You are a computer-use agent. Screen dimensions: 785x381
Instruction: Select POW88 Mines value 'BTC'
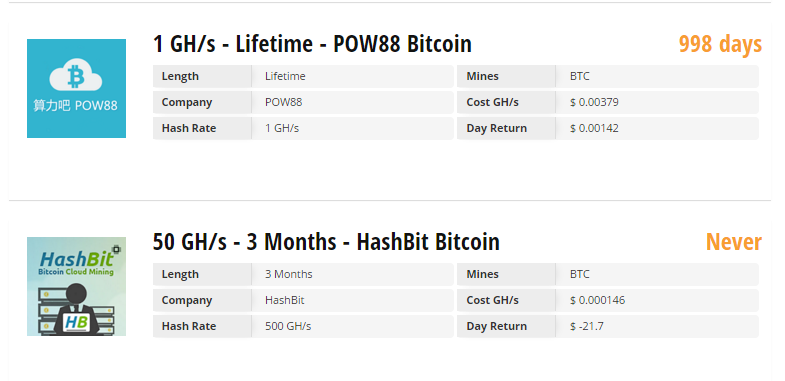(579, 76)
